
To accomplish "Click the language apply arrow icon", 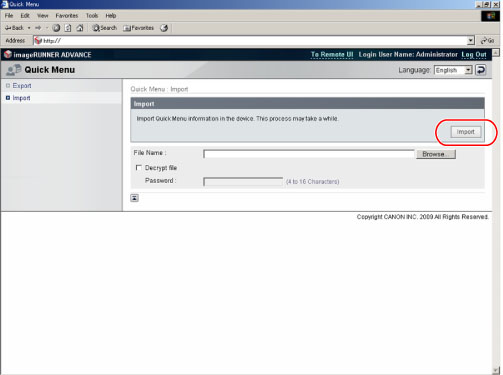I will point(481,70).
